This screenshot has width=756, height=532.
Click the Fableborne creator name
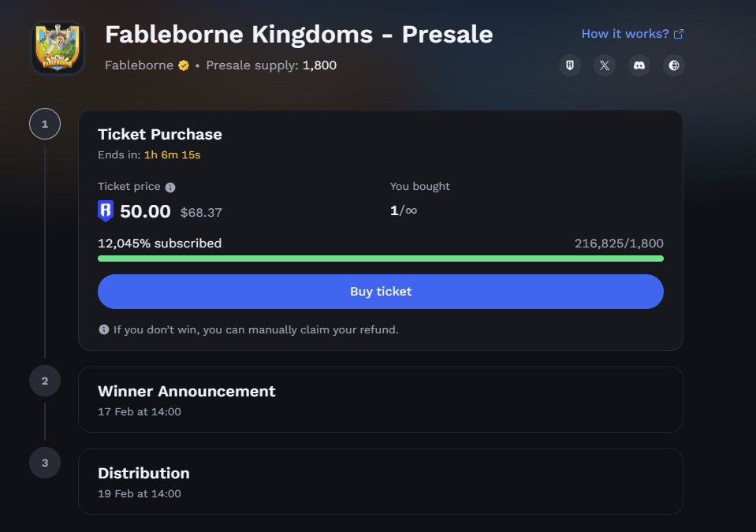coord(139,65)
